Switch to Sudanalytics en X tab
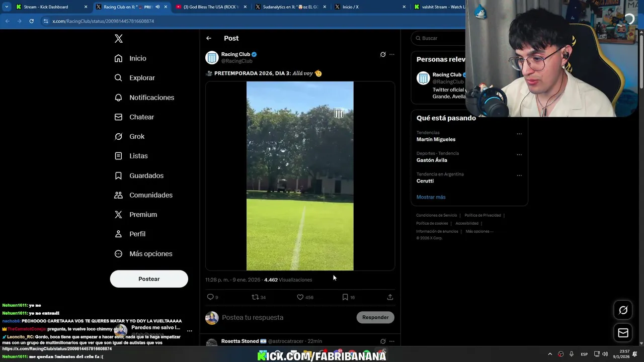644x362 pixels. (x=291, y=7)
